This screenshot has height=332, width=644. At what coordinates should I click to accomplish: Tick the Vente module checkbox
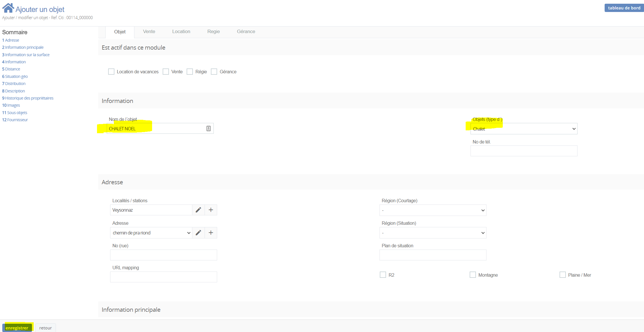[166, 72]
